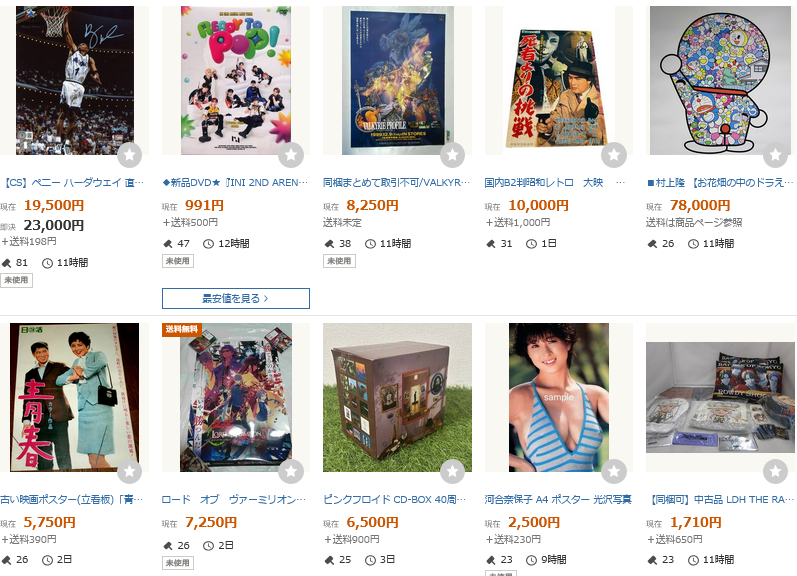797x576 pixels.
Task: Star the Pink Floyd CD-BOX listing
Action: coord(452,472)
